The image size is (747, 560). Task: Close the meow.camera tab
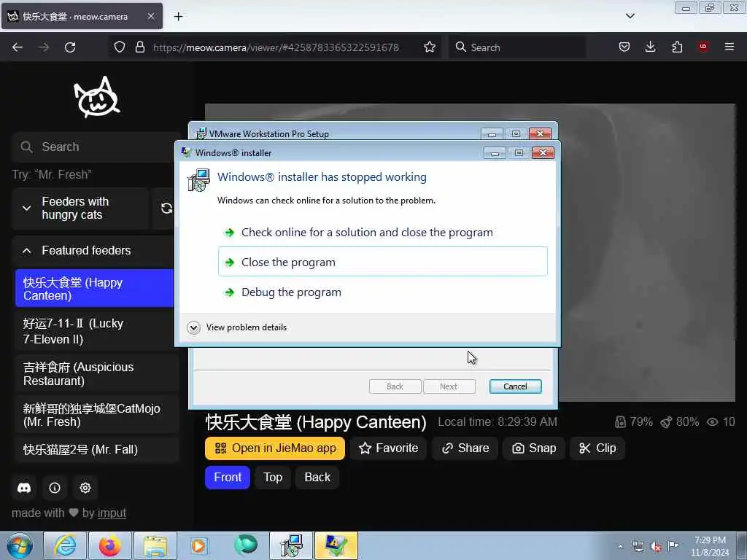pyautogui.click(x=150, y=16)
